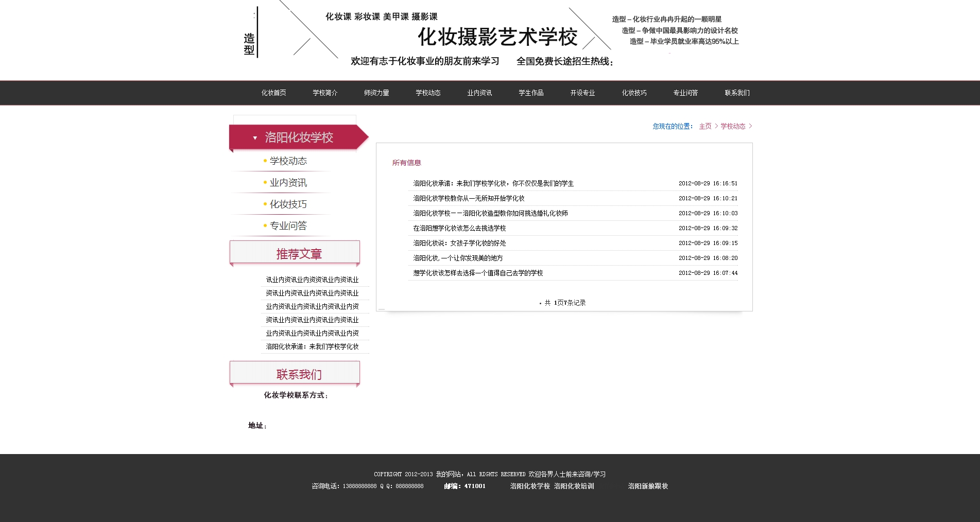Viewport: 980px width, 522px height.
Task: Click footer link 洛阳化妆培训
Action: pos(574,486)
